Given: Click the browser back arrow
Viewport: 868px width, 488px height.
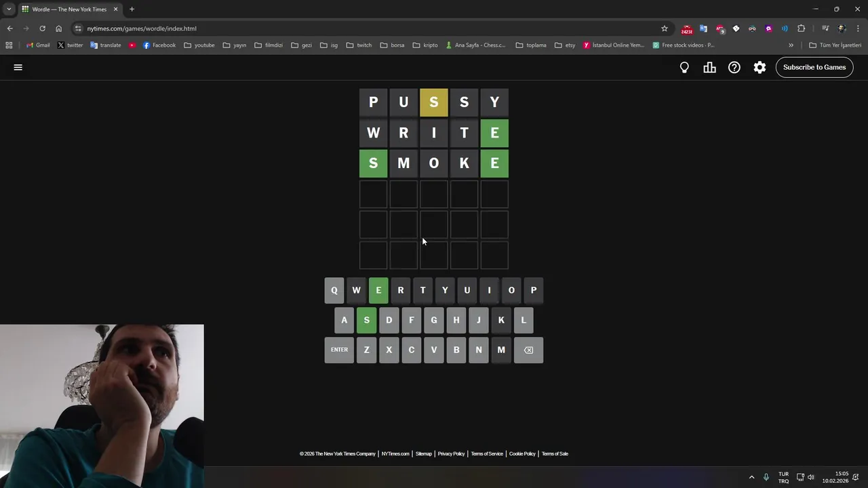Looking at the screenshot, I should tap(9, 28).
